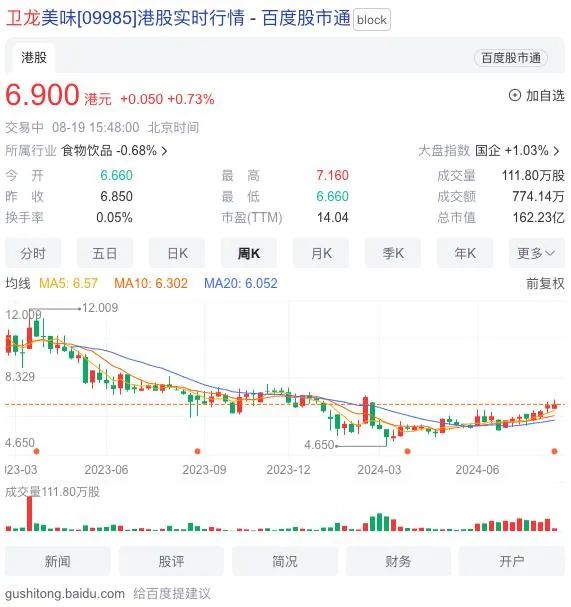
Task: Click the plus circle icon beside 加自选
Action: (514, 95)
